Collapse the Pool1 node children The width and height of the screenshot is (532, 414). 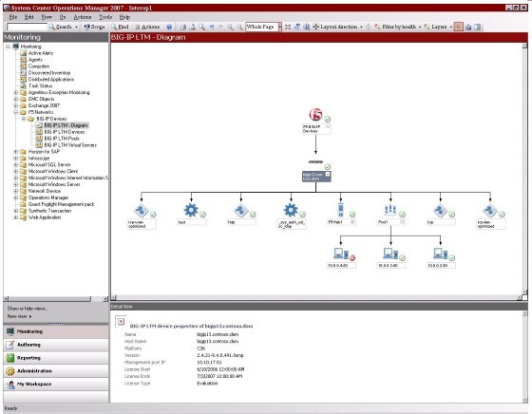click(x=403, y=222)
